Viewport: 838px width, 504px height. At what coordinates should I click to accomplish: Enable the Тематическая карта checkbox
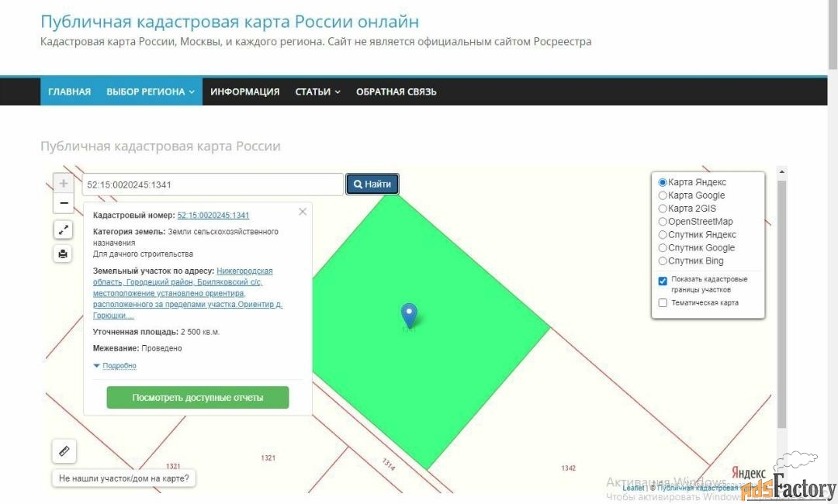click(663, 303)
